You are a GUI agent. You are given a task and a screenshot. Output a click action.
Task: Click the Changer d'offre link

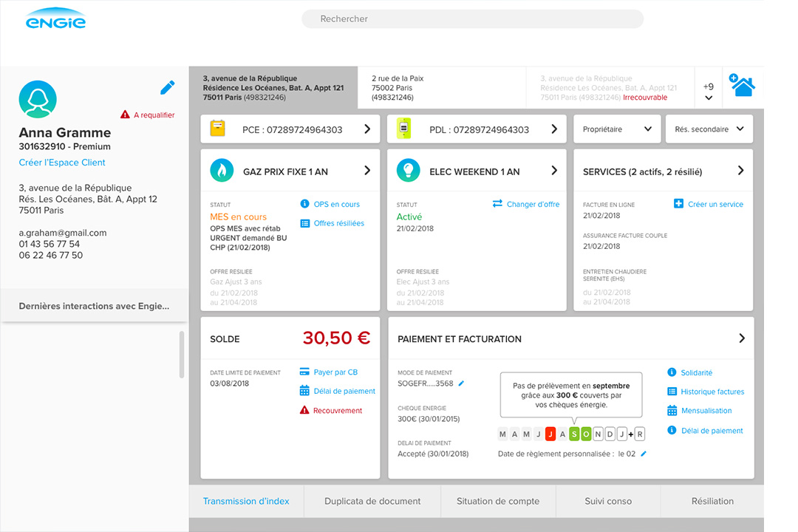(x=533, y=204)
